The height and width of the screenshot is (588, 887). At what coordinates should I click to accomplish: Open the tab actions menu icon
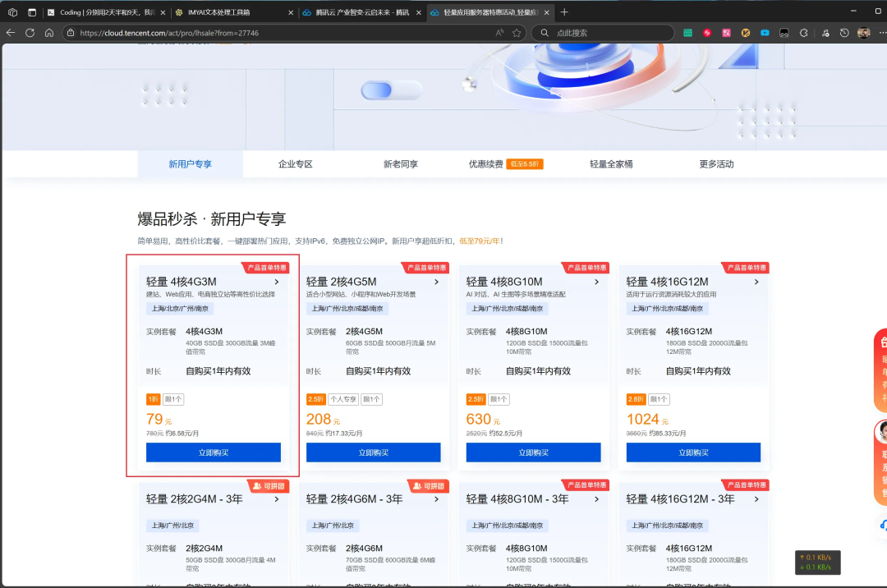32,11
